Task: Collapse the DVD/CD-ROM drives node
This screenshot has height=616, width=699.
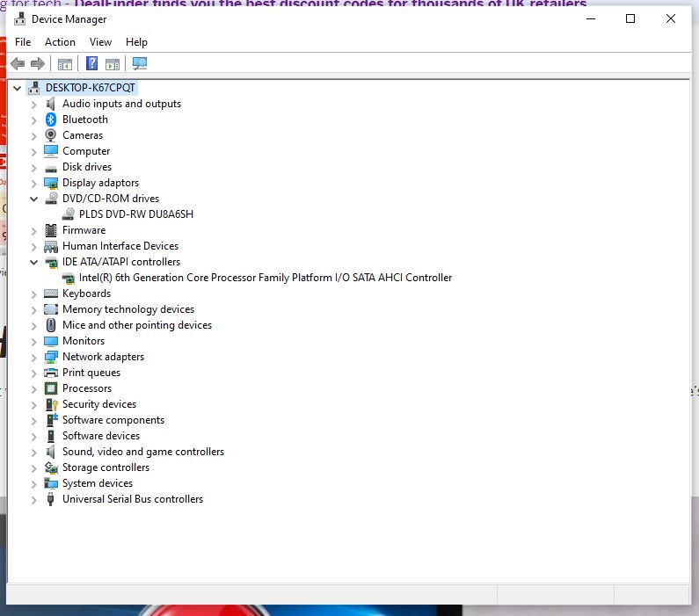Action: point(34,199)
